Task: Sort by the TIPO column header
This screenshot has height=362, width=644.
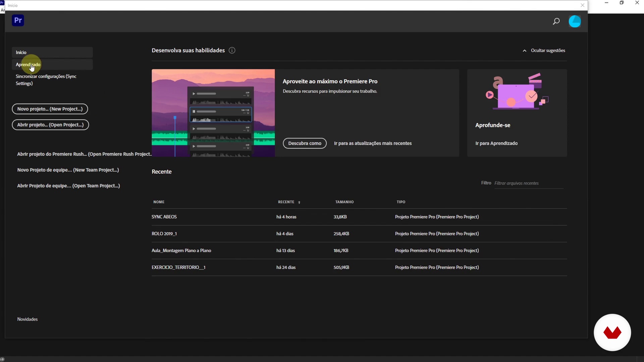Action: [401, 202]
